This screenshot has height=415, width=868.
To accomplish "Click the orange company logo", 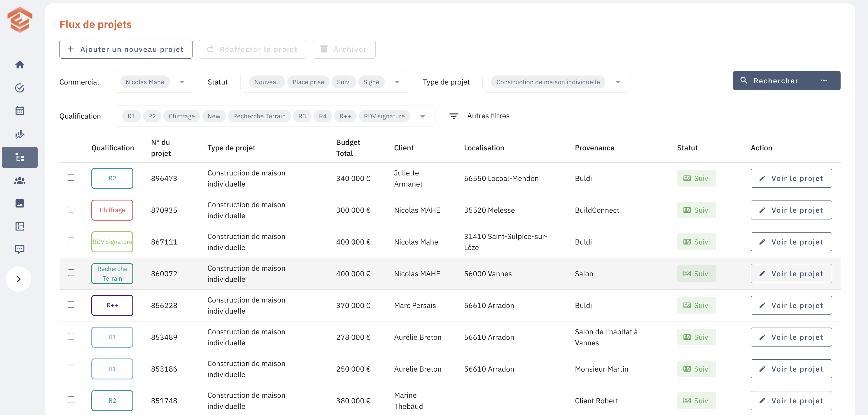I will coord(20,20).
